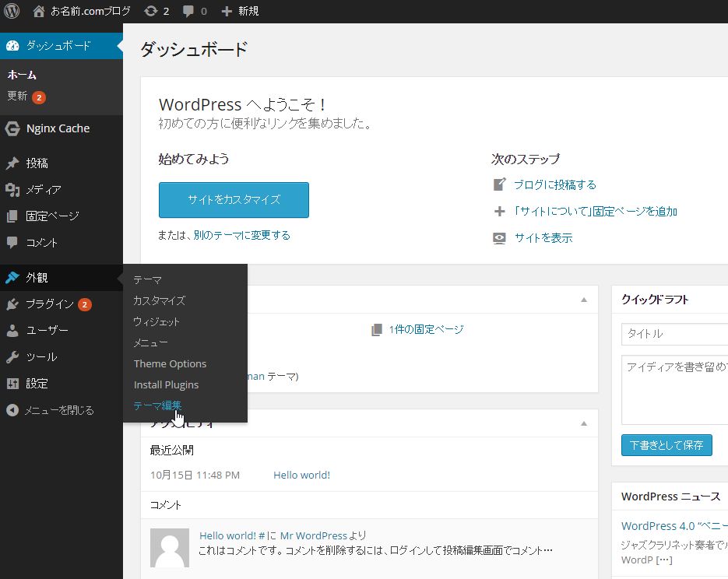The width and height of the screenshot is (728, 579).
Task: Click the タイトル quick draft field
Action: 674,334
